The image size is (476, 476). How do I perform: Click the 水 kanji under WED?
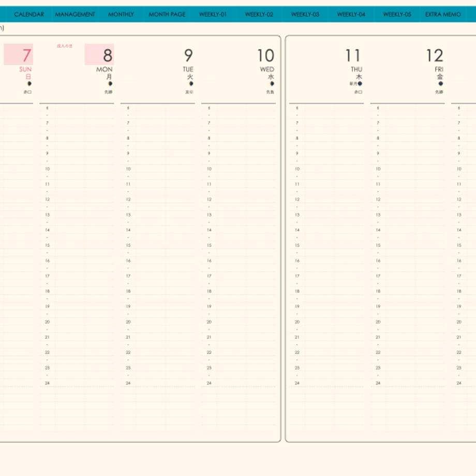(271, 77)
